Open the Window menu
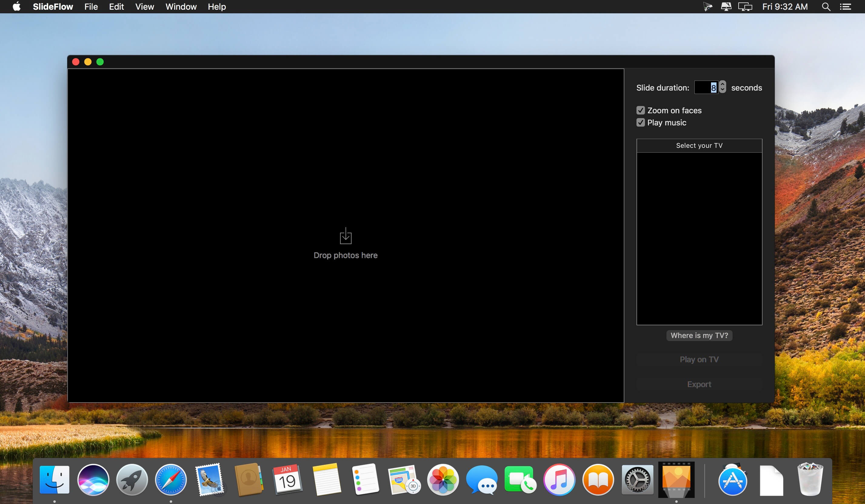This screenshot has width=865, height=504. (x=181, y=7)
